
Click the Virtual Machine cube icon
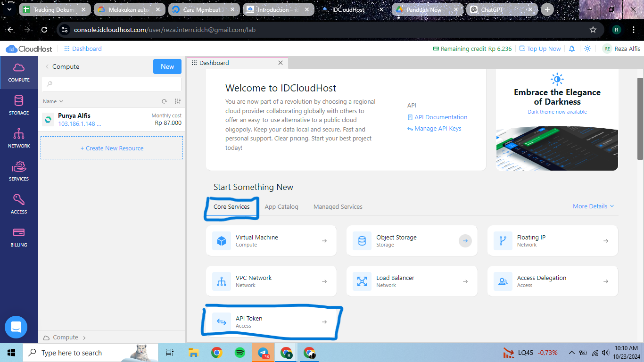tap(221, 241)
